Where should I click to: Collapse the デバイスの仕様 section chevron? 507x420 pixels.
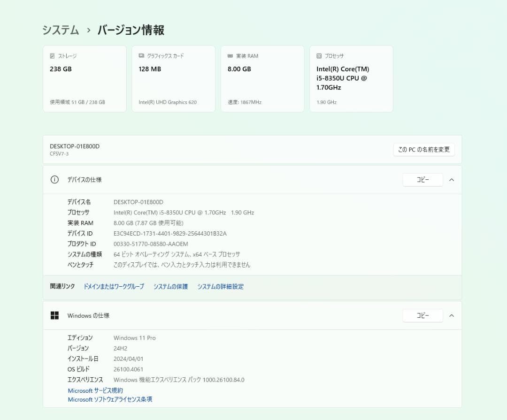coord(451,179)
